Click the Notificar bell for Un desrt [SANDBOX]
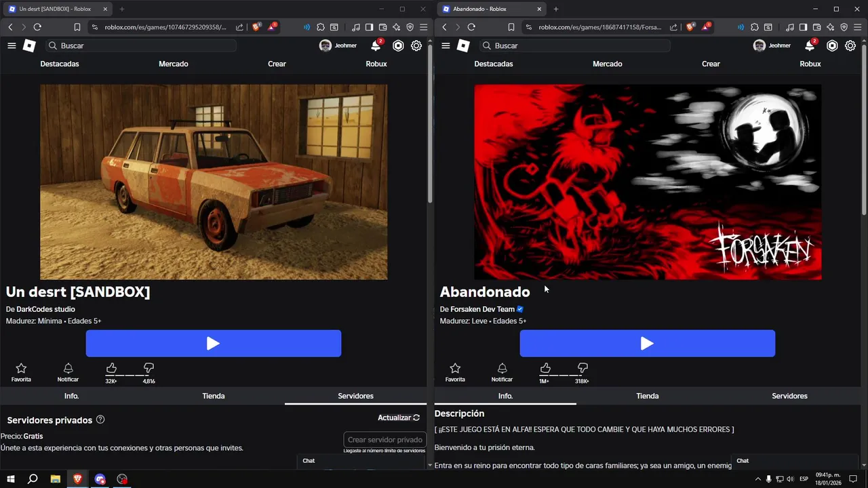Image resolution: width=868 pixels, height=488 pixels. point(68,368)
